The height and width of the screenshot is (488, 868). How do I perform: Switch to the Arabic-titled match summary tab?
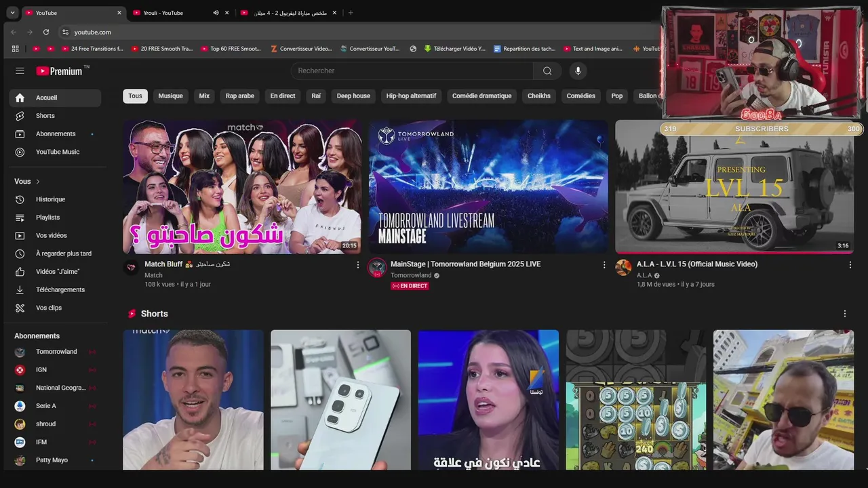pyautogui.click(x=288, y=13)
